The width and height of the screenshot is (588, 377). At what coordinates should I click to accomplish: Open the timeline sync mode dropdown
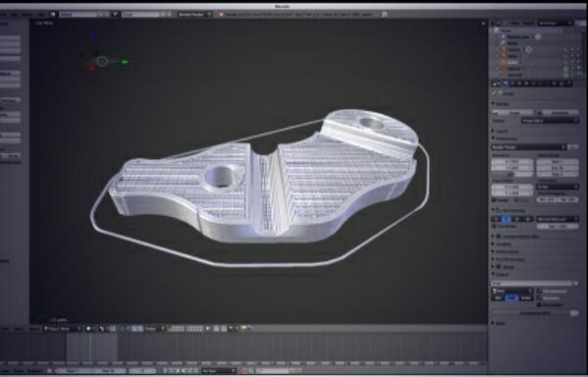(219, 371)
